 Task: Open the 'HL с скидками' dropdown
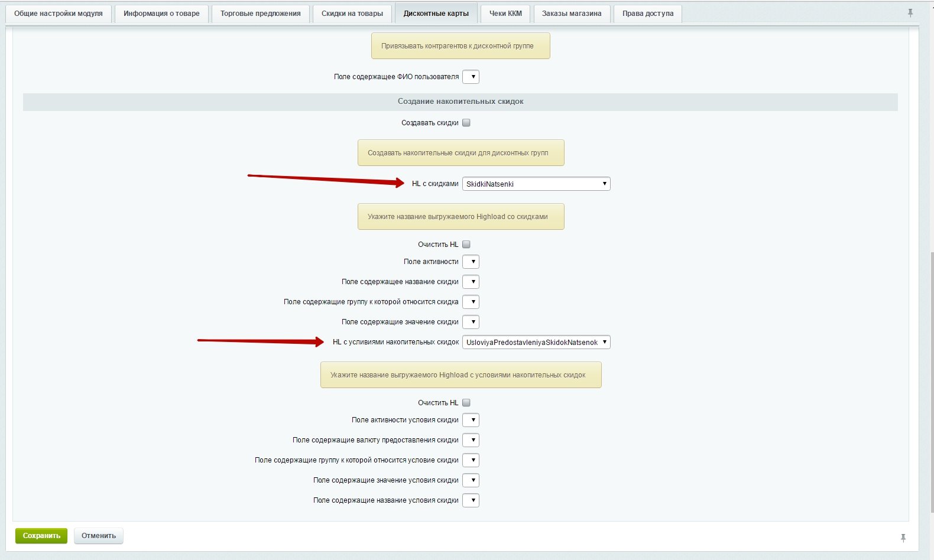click(536, 184)
